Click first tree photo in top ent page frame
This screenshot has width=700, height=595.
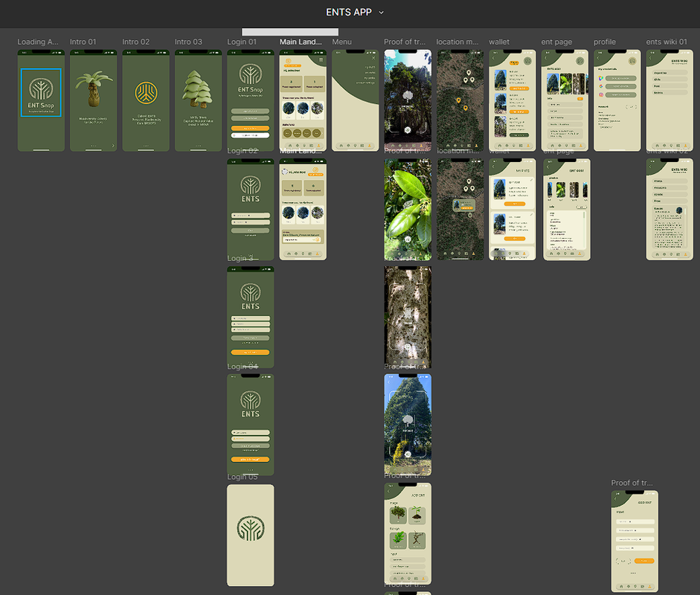553,83
